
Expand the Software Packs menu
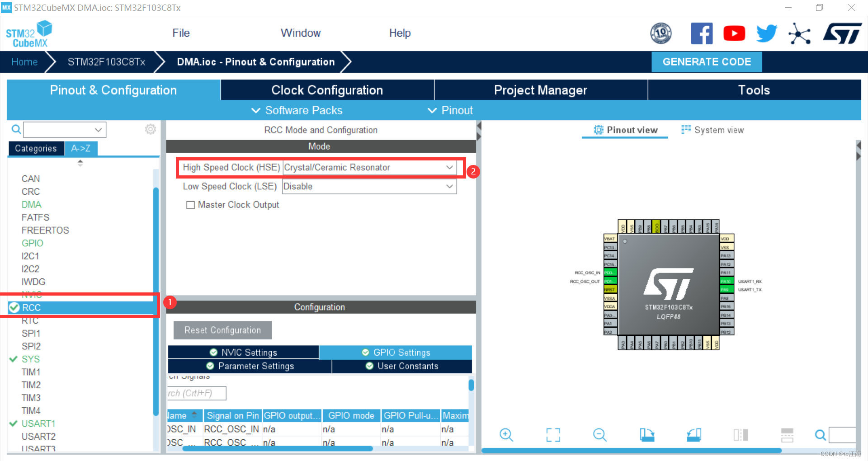(297, 110)
